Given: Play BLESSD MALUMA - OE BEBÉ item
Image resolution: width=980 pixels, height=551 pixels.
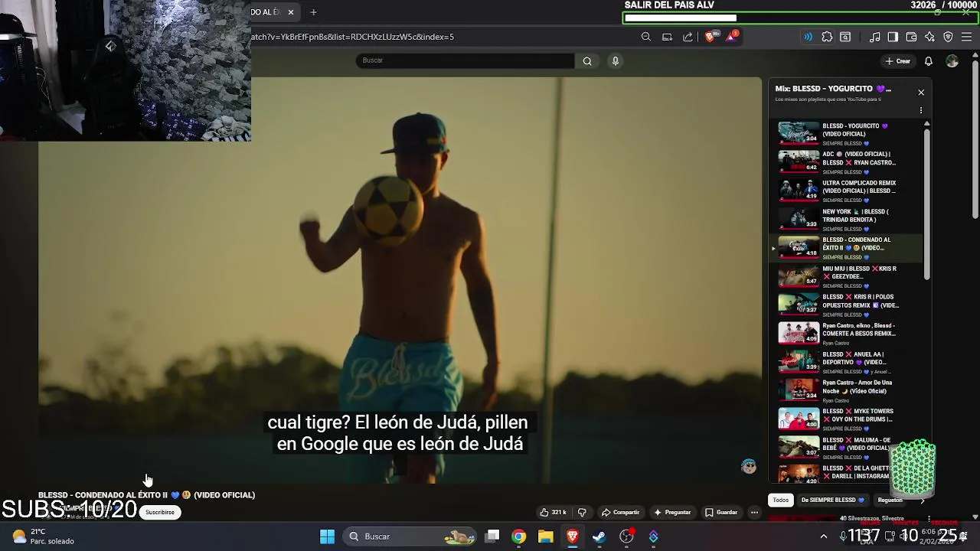Looking at the screenshot, I should (x=846, y=447).
